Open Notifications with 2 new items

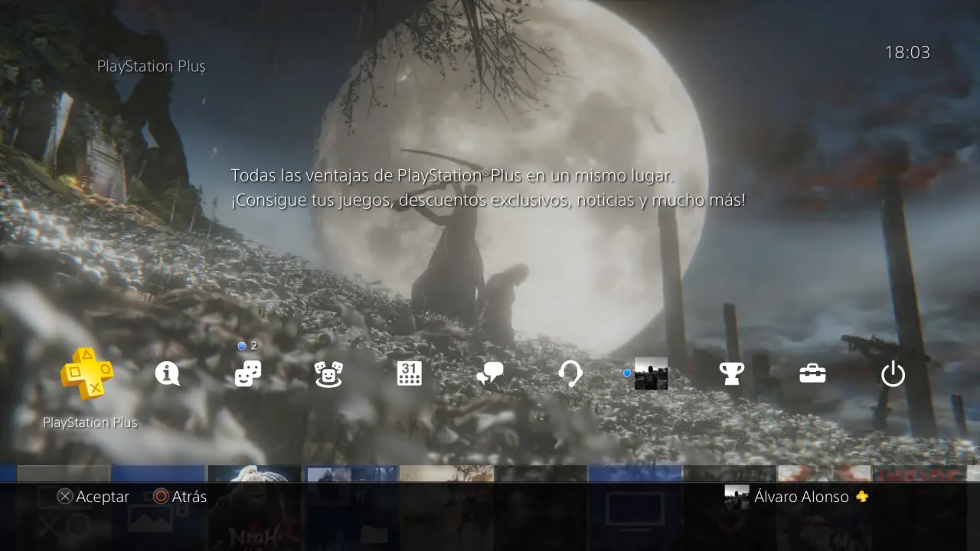tap(248, 373)
